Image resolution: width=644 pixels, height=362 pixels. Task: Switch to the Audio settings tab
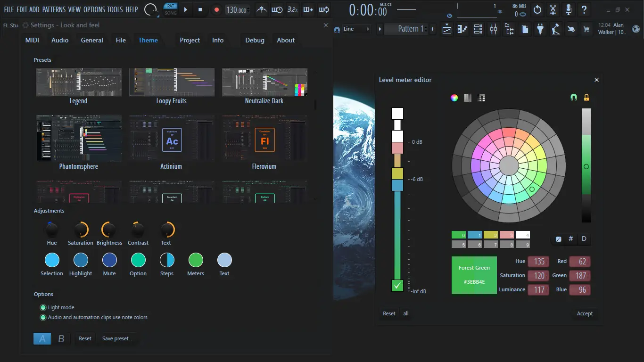pyautogui.click(x=60, y=40)
